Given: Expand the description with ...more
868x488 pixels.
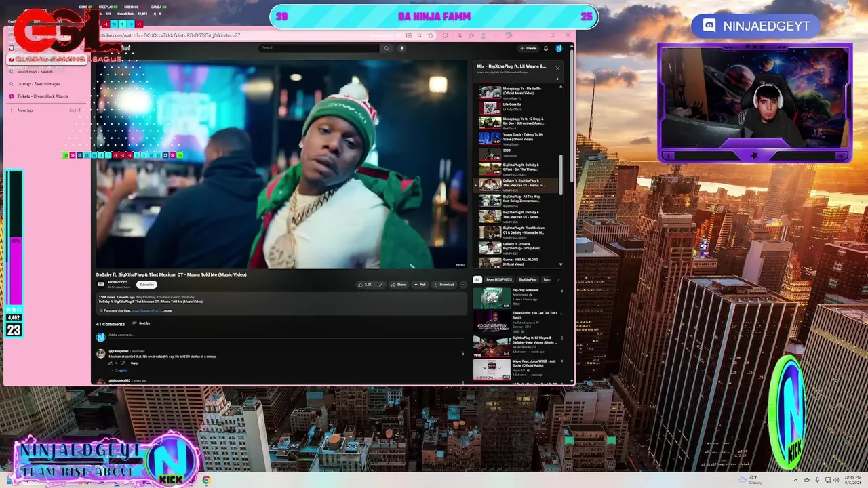Looking at the screenshot, I should click(x=167, y=310).
